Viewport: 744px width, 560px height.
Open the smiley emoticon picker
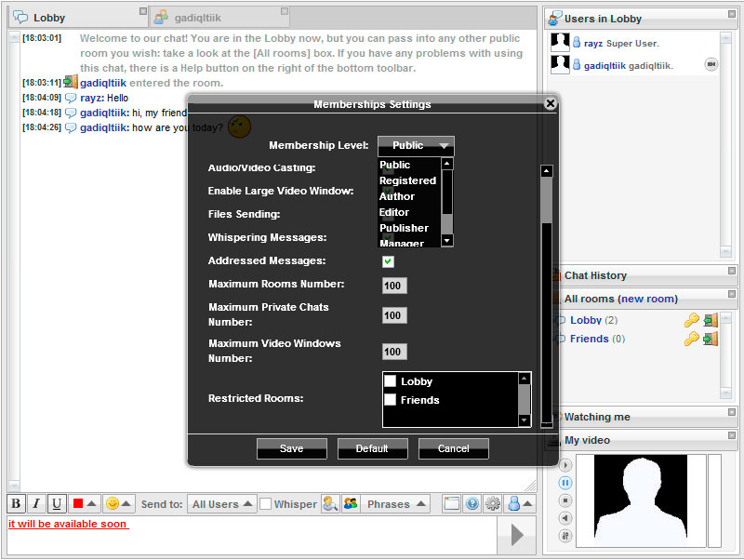(x=113, y=503)
